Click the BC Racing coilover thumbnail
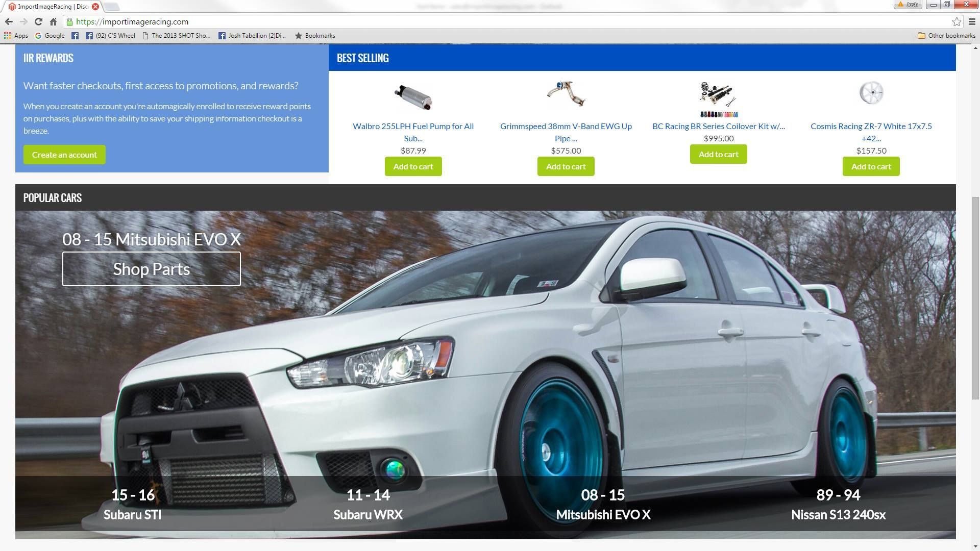The height and width of the screenshot is (551, 980). pos(718,99)
